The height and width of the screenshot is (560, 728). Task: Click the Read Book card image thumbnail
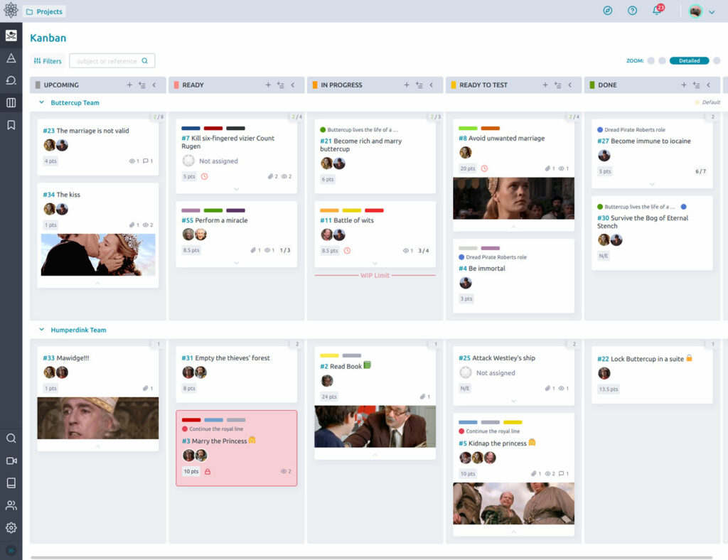pos(375,426)
